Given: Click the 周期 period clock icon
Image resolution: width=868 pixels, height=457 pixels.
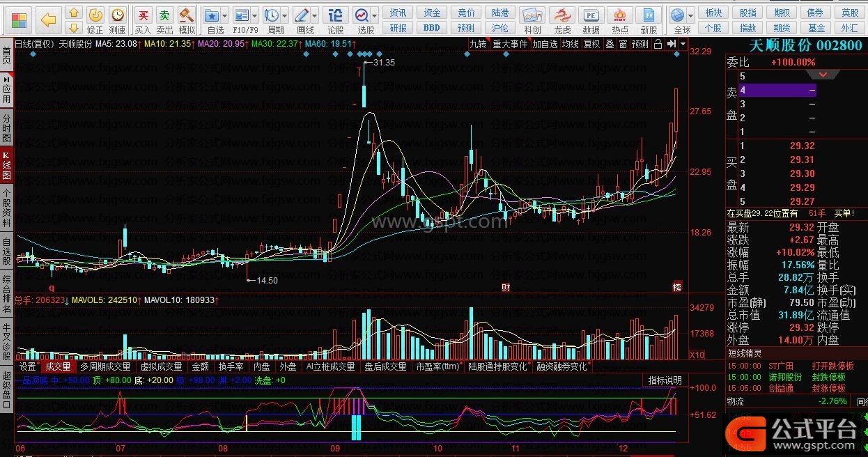Looking at the screenshot, I should pyautogui.click(x=271, y=15).
